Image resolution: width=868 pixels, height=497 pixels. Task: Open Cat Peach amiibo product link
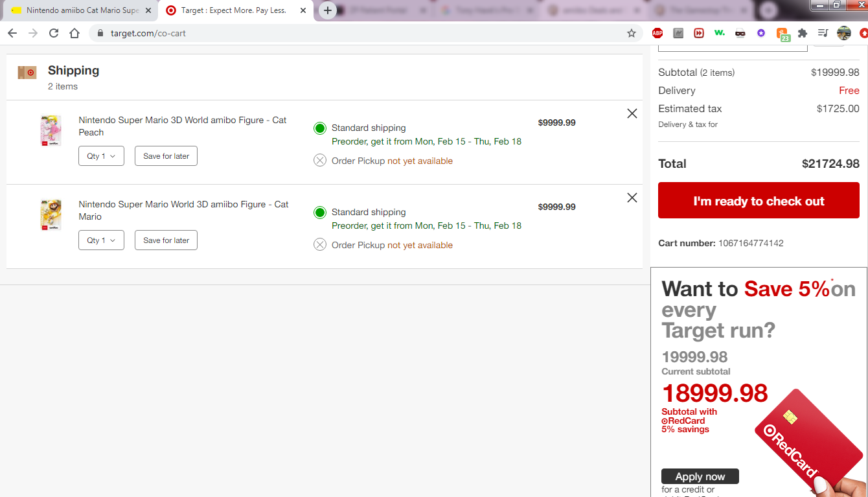182,126
